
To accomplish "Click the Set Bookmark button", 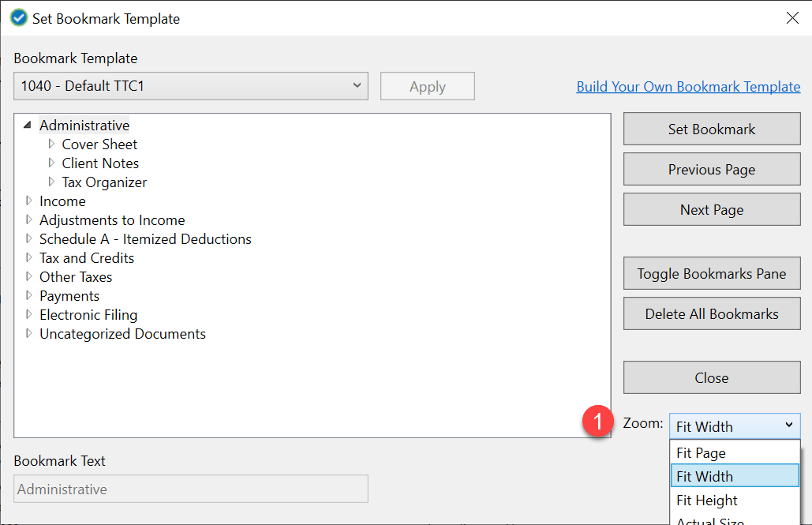I will [711, 129].
